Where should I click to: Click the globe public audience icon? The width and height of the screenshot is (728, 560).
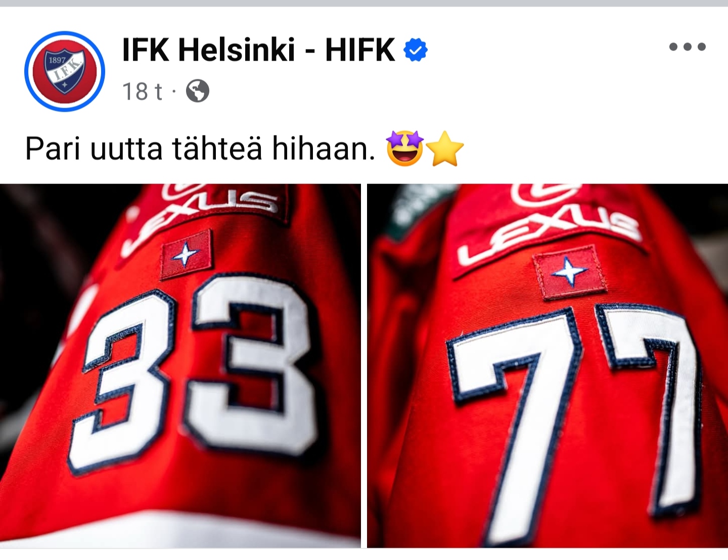(x=197, y=91)
